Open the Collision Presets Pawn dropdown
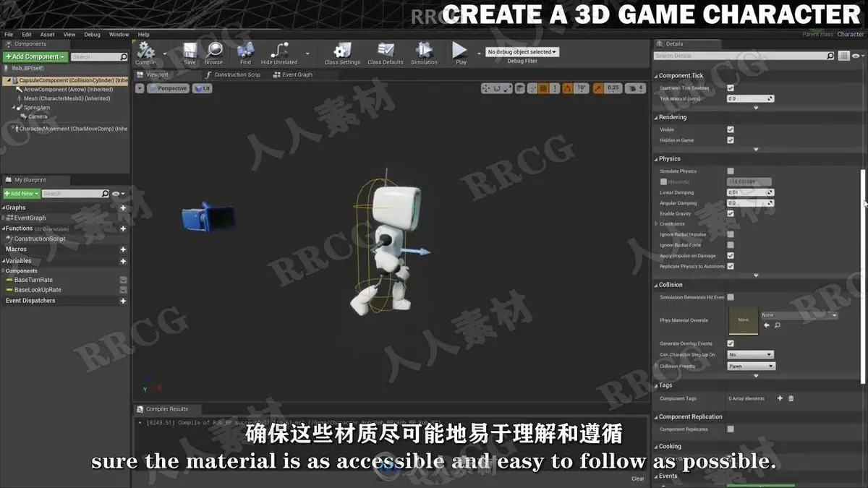Image resolution: width=868 pixels, height=488 pixels. [x=752, y=366]
